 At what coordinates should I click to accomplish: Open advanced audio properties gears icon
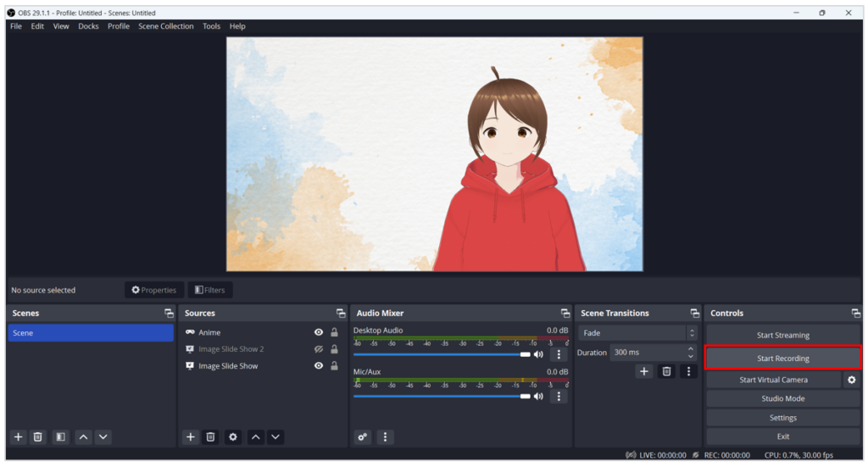click(363, 436)
